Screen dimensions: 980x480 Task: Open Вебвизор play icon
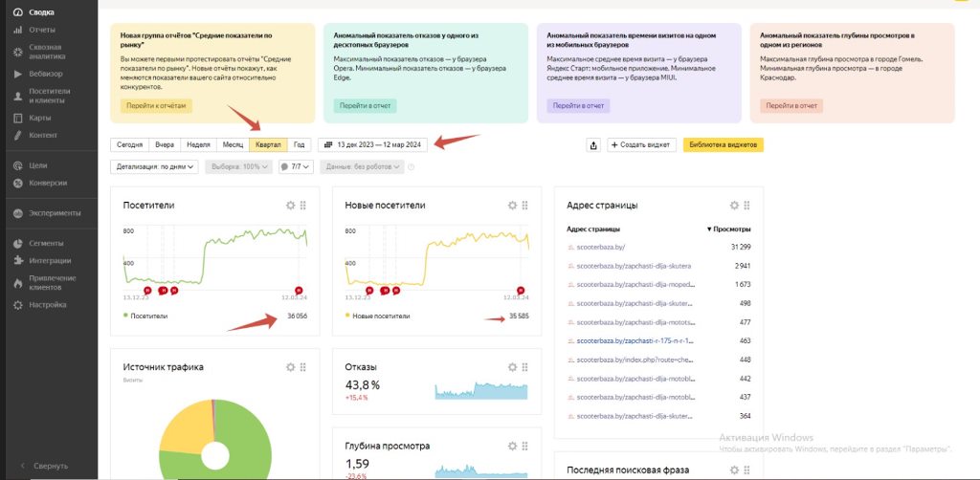tap(17, 74)
